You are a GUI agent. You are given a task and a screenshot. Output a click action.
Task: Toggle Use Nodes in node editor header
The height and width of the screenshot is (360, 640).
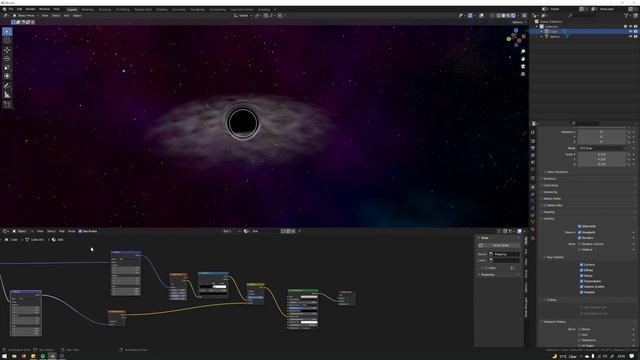(88, 231)
